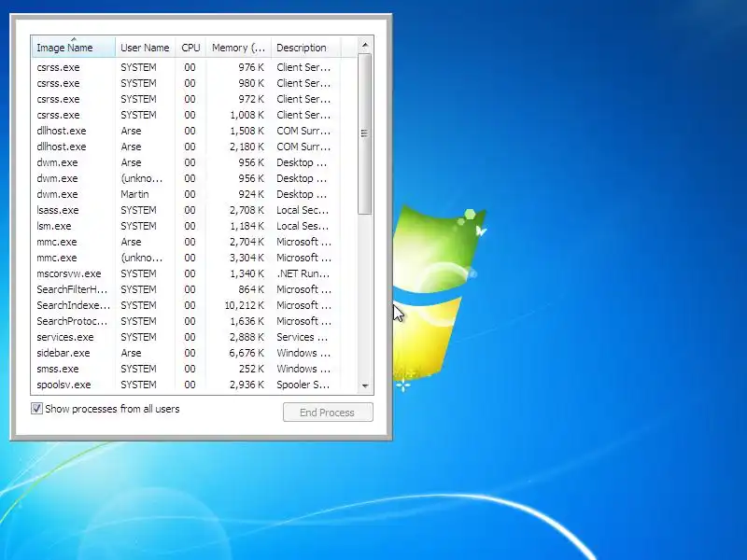Viewport: 747px width, 560px height.
Task: Click the scrollbar up arrow
Action: click(365, 45)
